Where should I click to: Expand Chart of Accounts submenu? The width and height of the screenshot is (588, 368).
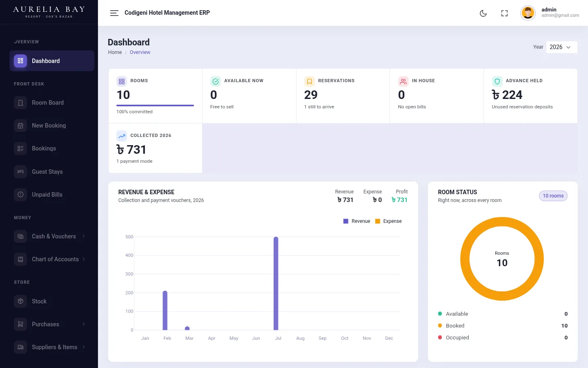52,259
